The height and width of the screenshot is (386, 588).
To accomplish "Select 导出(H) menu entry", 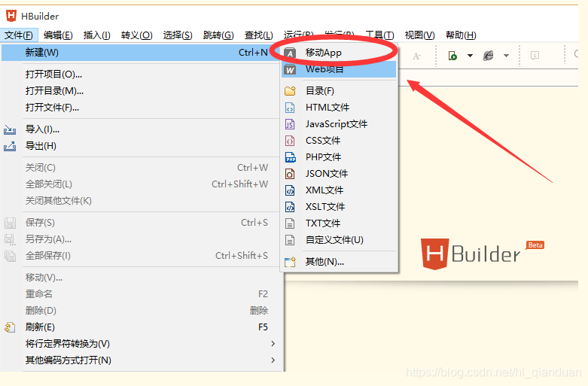I will 142,146.
